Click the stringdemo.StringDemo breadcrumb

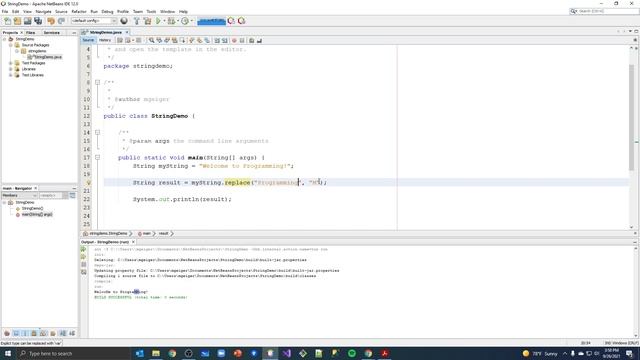pyautogui.click(x=108, y=233)
